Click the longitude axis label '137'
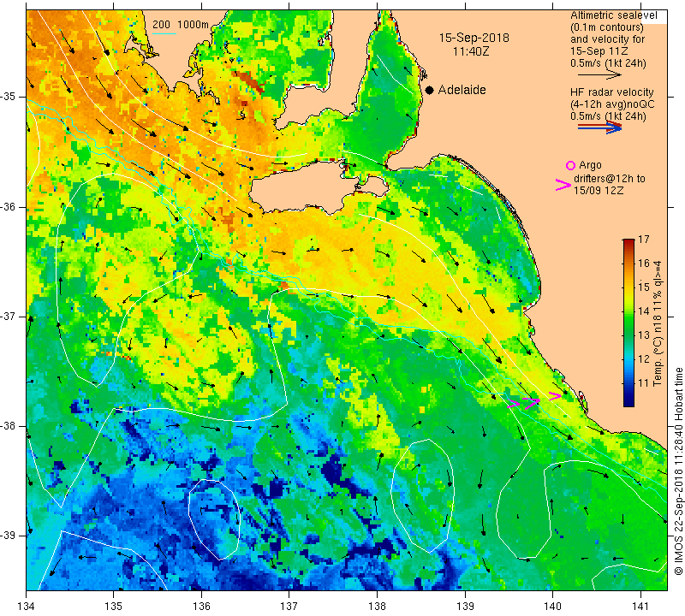The height and width of the screenshot is (616, 685). (x=289, y=607)
